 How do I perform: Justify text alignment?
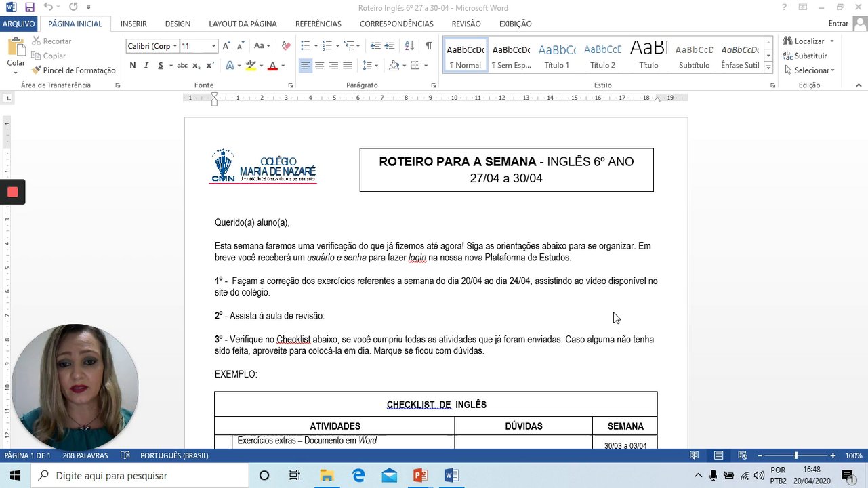click(x=348, y=66)
